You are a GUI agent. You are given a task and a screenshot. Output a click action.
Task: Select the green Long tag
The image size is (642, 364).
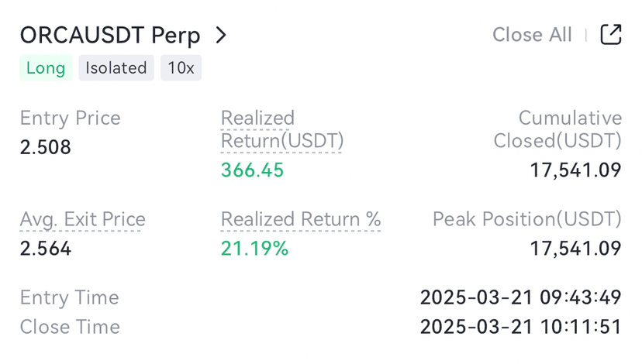pyautogui.click(x=46, y=68)
